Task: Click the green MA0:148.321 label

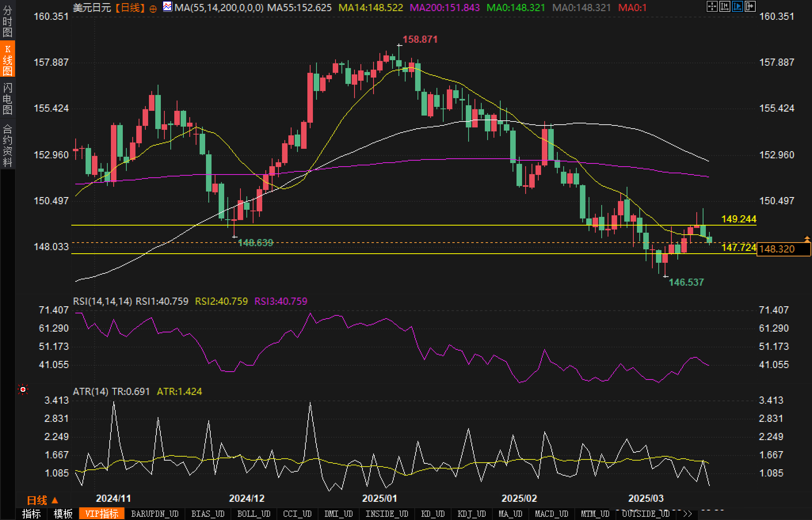Action: [x=516, y=8]
